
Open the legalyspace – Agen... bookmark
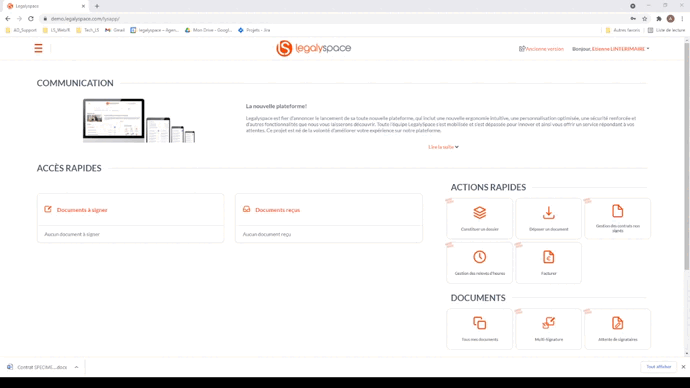[x=154, y=30]
